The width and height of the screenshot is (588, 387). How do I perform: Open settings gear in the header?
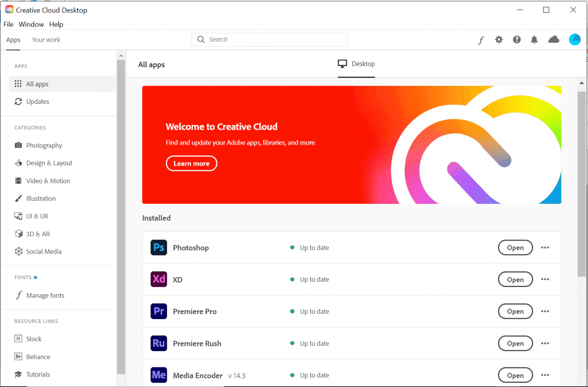(x=499, y=39)
